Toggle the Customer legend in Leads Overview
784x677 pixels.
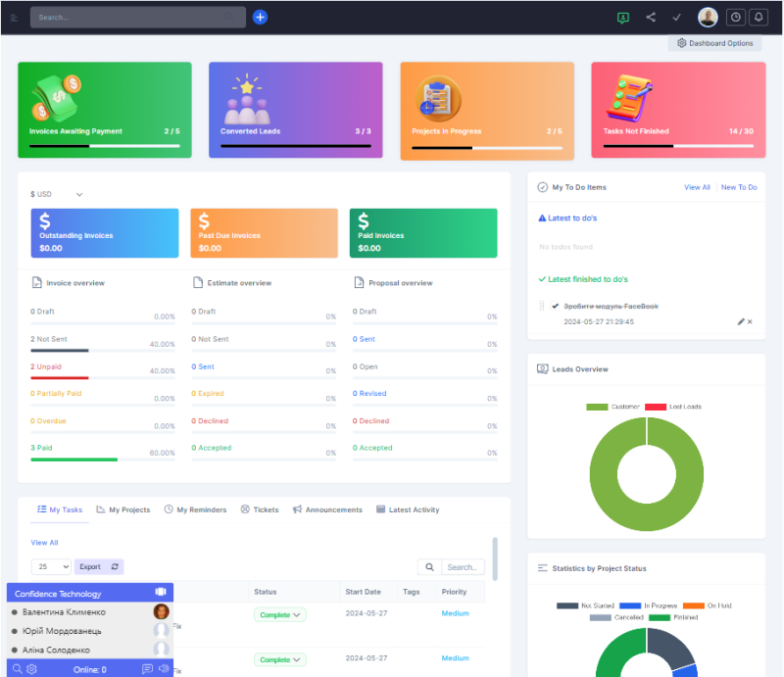pos(598,407)
